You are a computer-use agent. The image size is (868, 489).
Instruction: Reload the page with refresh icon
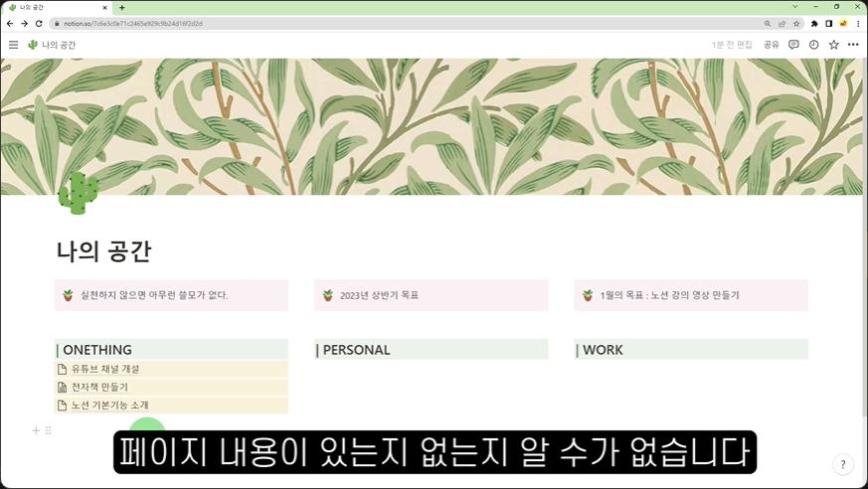[39, 23]
